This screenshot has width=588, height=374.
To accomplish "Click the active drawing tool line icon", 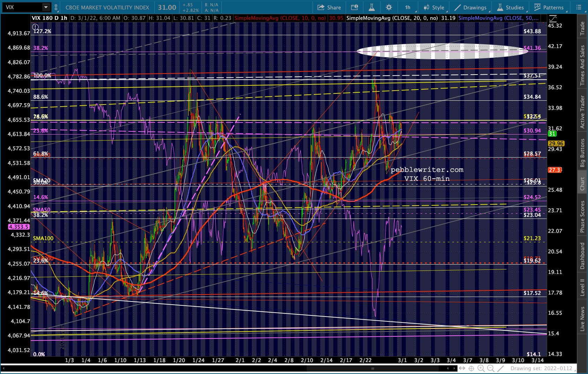I will pos(500,368).
